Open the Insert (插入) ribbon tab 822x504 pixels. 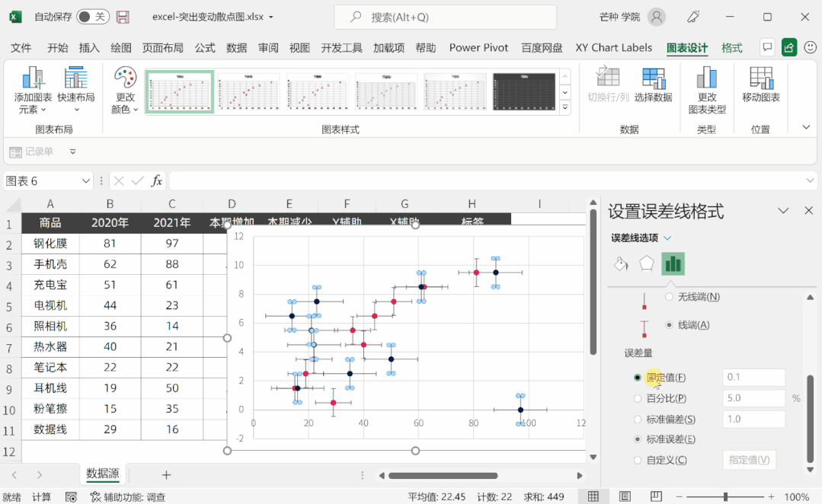click(x=89, y=47)
